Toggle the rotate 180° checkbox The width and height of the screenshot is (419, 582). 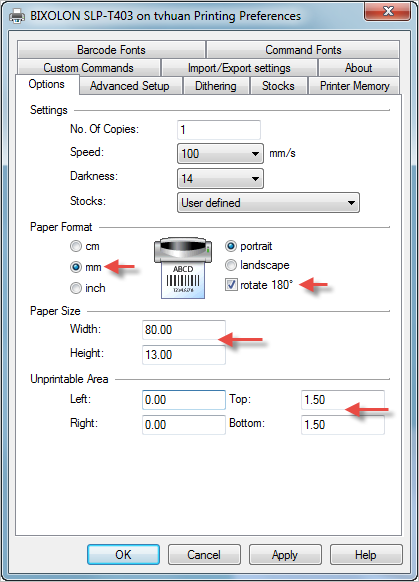click(231, 285)
